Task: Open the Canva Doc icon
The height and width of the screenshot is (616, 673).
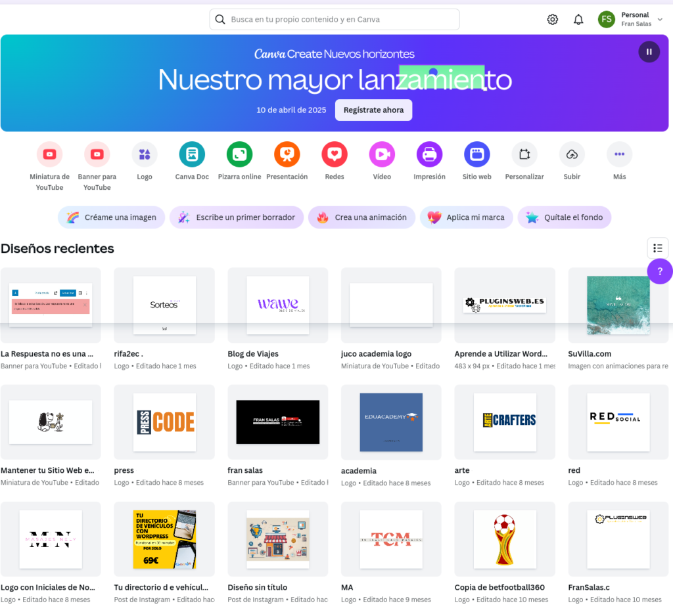Action: click(x=192, y=154)
